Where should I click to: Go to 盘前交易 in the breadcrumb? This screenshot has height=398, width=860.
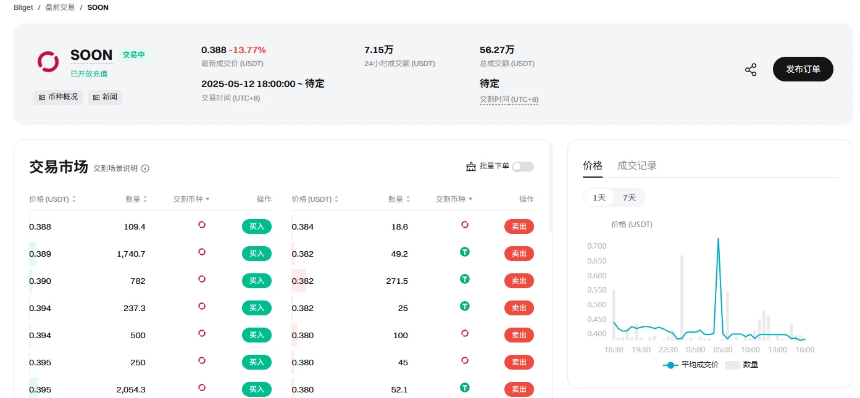coord(60,8)
